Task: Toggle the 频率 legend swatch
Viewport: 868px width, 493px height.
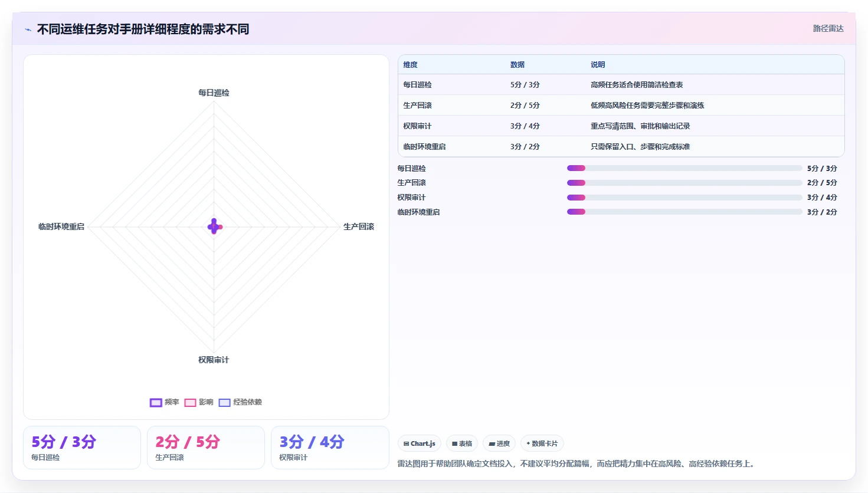Action: (156, 403)
